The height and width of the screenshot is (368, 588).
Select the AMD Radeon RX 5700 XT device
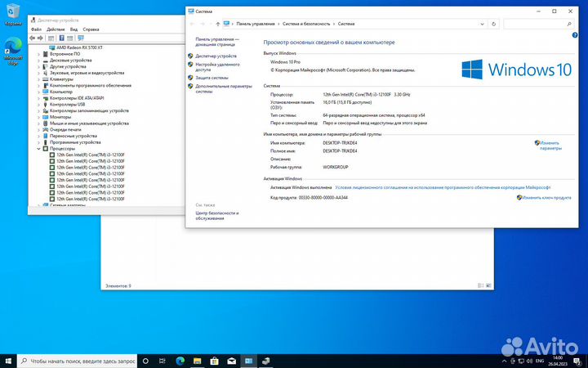(79, 47)
